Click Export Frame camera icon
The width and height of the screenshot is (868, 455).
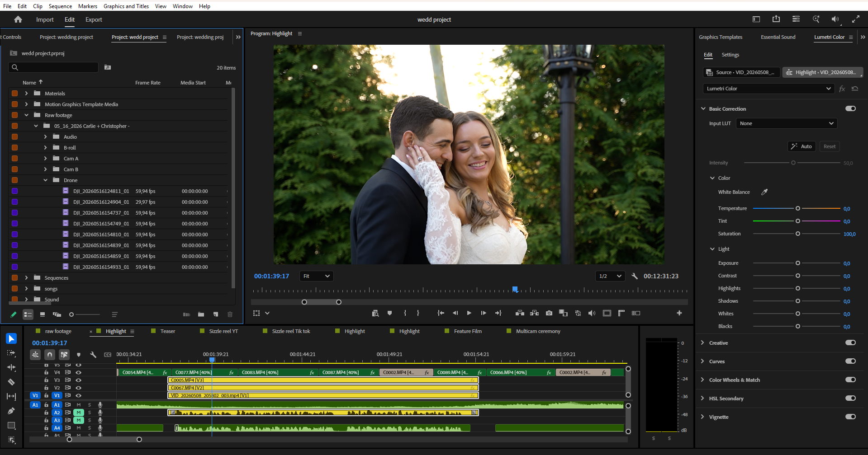(549, 313)
